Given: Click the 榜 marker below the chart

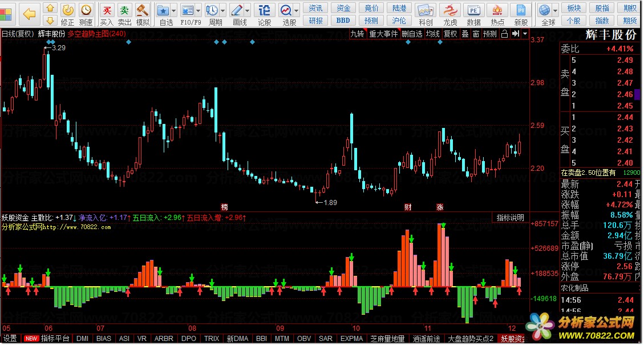Looking at the screenshot, I should 224,207.
